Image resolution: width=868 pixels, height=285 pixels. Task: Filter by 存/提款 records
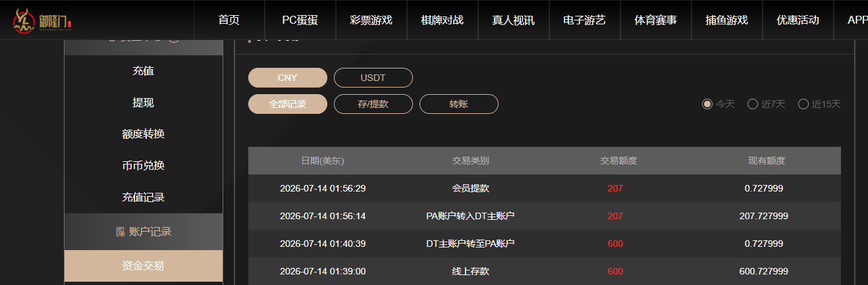(373, 104)
